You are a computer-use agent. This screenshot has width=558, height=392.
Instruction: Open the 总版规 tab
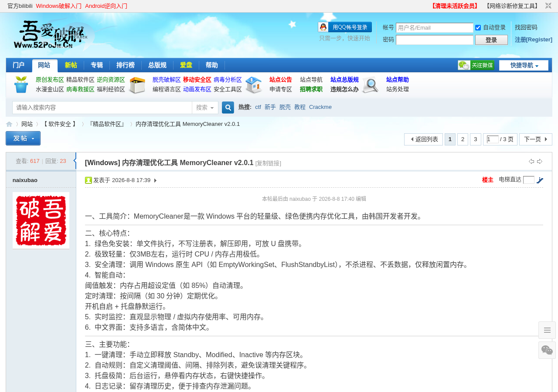click(157, 65)
